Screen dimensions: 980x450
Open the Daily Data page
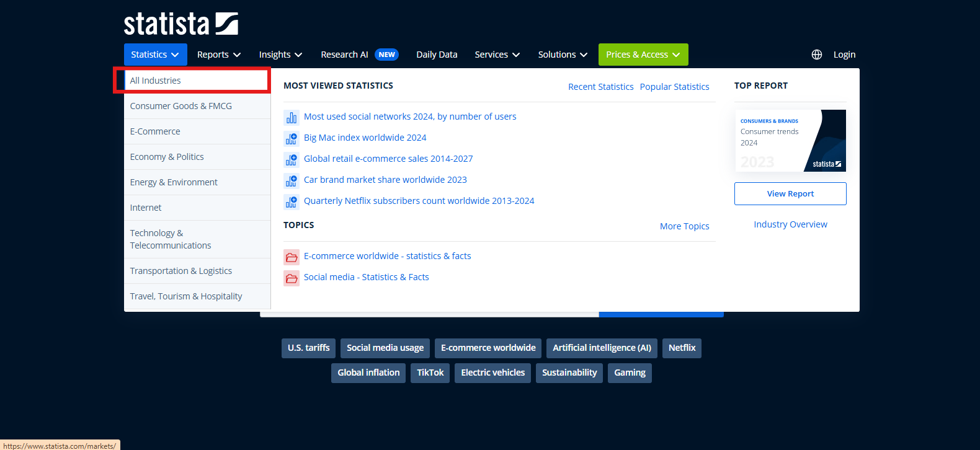point(437,55)
